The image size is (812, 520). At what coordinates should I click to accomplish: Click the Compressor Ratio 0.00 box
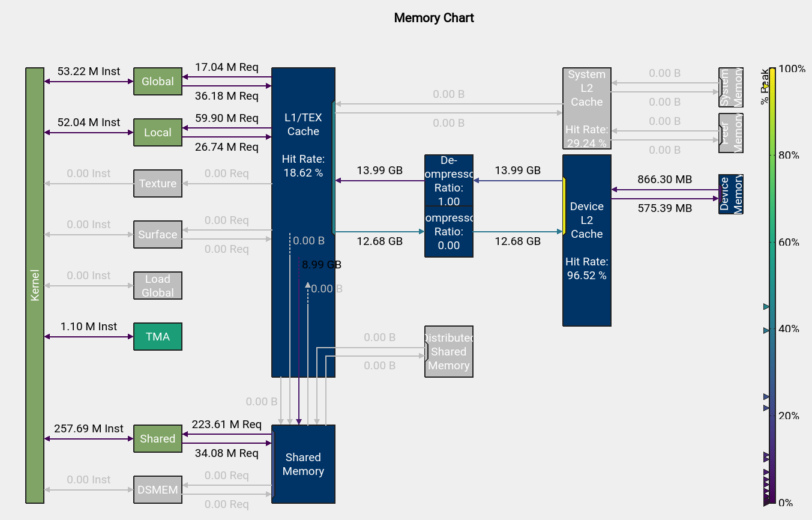click(x=449, y=232)
